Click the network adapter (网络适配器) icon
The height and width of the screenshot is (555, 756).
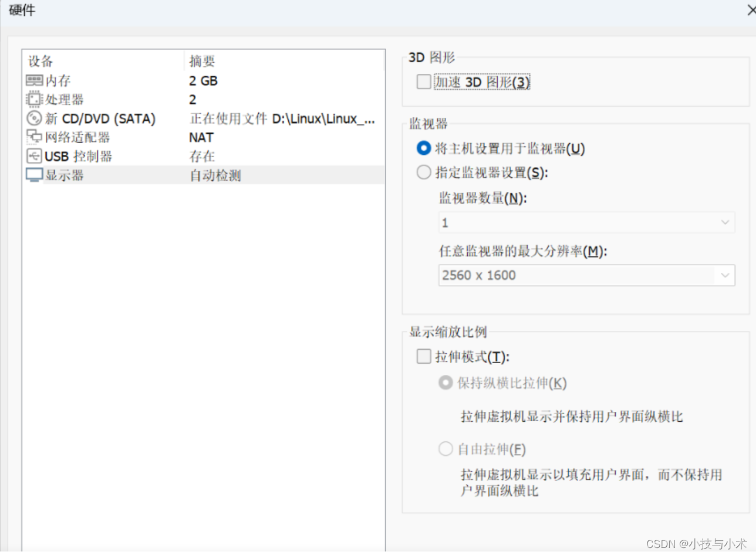tap(35, 137)
